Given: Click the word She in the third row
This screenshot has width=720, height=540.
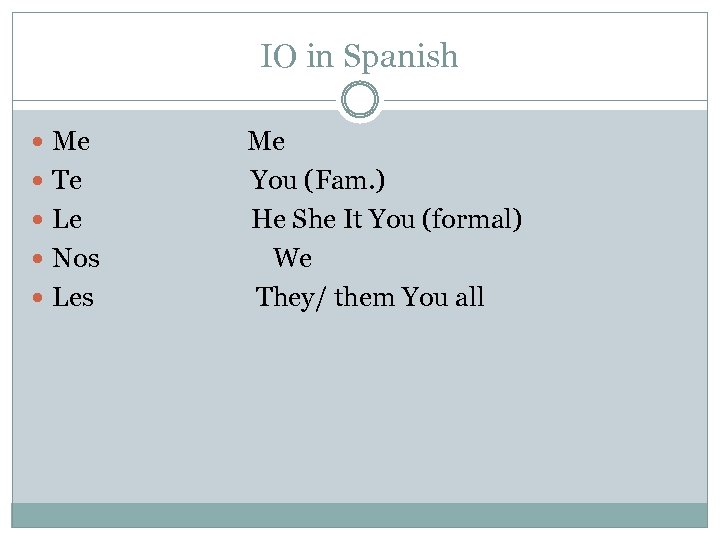Looking at the screenshot, I should pyautogui.click(x=314, y=219).
